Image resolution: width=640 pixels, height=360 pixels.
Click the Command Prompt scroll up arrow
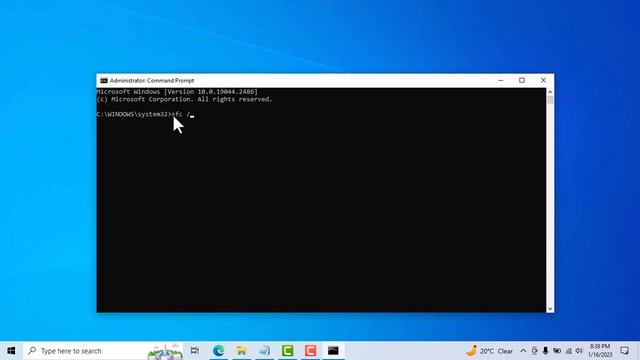click(x=550, y=92)
